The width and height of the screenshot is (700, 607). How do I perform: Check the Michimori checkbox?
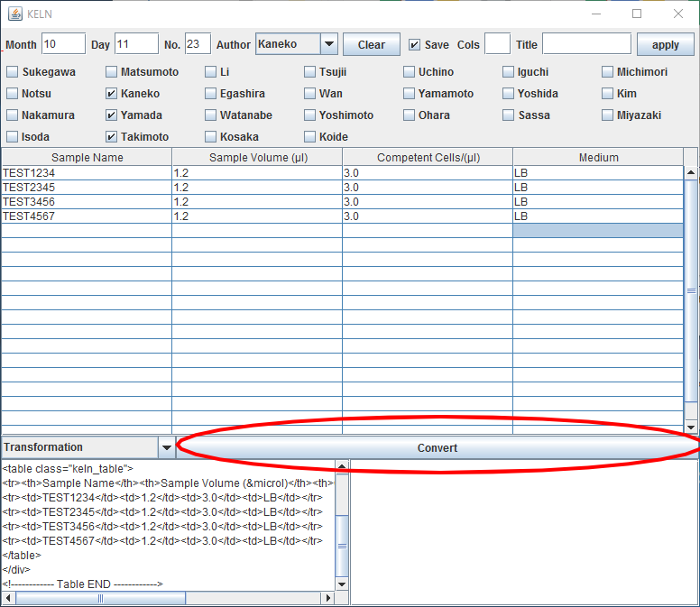coord(607,72)
